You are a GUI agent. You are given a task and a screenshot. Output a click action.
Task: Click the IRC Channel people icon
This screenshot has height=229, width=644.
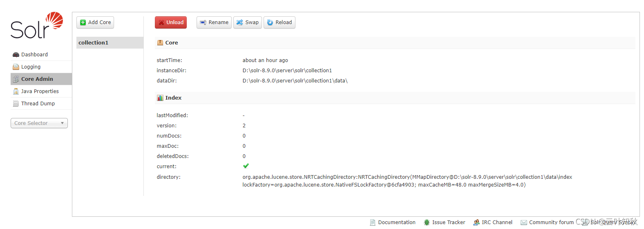coord(476,222)
